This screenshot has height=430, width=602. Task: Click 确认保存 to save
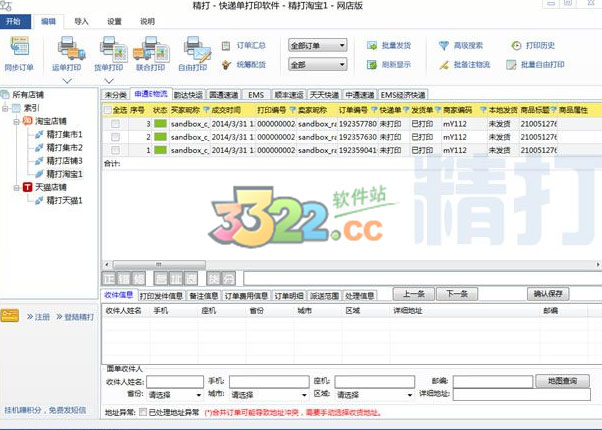pyautogui.click(x=548, y=294)
